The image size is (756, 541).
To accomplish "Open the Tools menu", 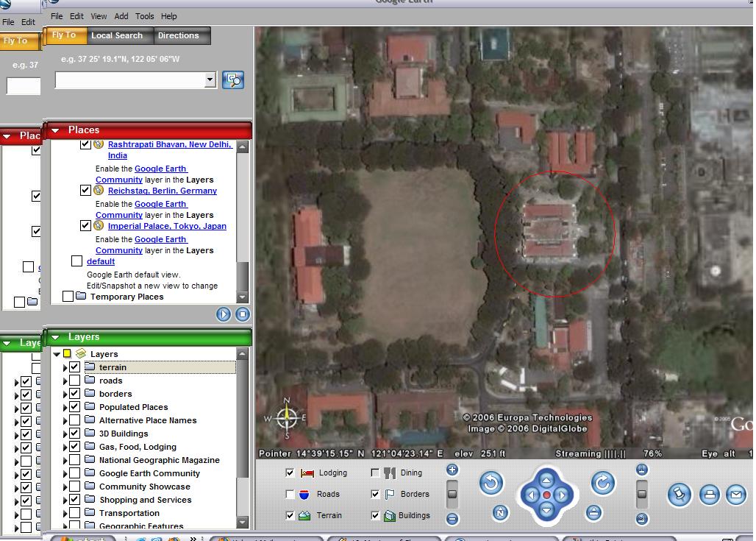I will (145, 16).
